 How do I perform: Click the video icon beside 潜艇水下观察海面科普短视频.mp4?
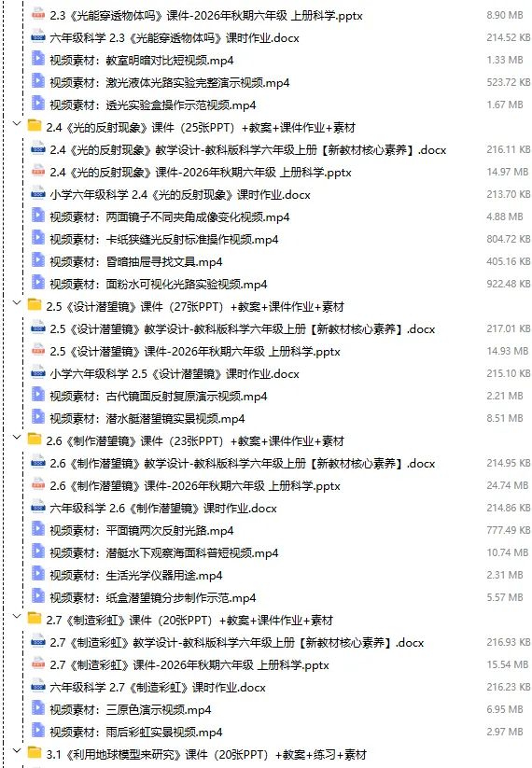[x=37, y=552]
